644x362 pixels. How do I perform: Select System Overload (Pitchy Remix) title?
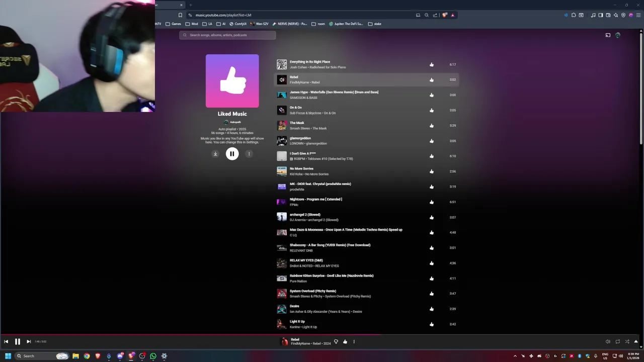click(313, 291)
